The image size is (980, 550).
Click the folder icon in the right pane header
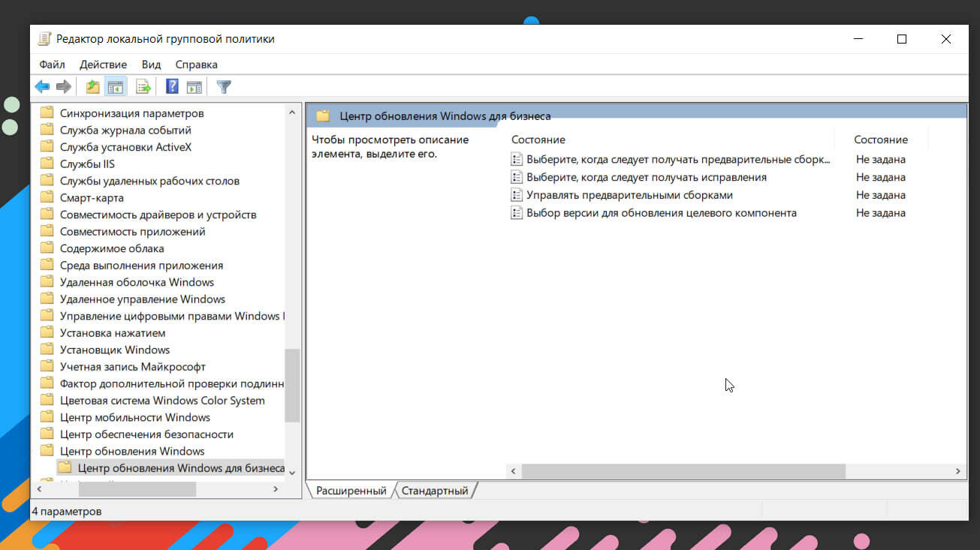click(x=323, y=116)
